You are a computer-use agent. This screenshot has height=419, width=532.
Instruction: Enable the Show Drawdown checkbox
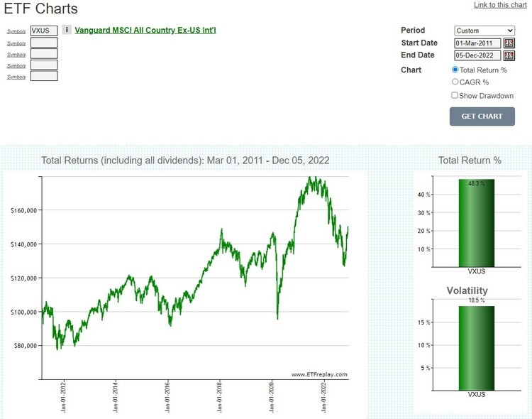[x=455, y=95]
